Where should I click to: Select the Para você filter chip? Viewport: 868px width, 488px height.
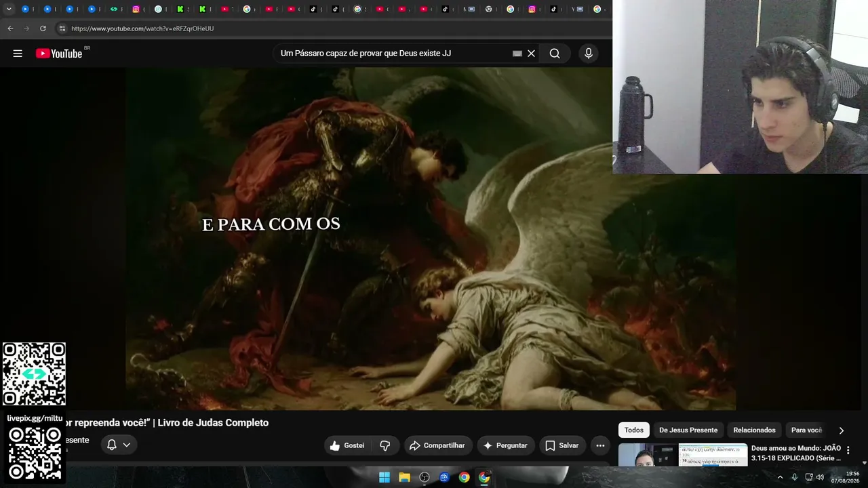coord(806,430)
